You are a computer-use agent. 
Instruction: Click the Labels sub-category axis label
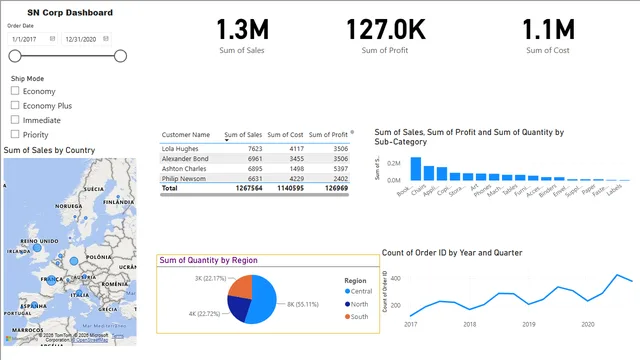(614, 189)
